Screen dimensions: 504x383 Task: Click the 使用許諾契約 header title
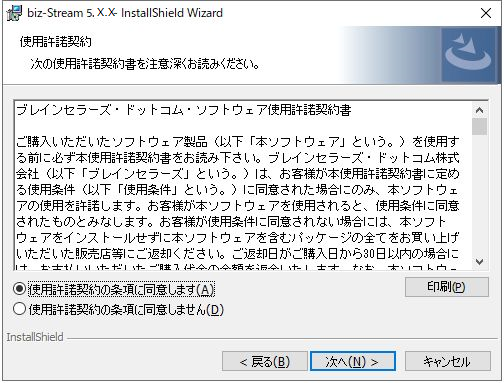coord(56,42)
